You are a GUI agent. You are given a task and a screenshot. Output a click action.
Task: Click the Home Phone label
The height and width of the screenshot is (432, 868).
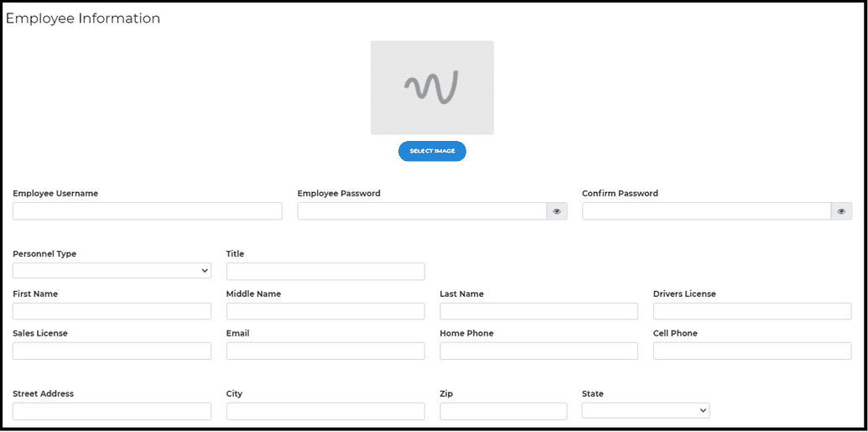pos(466,333)
